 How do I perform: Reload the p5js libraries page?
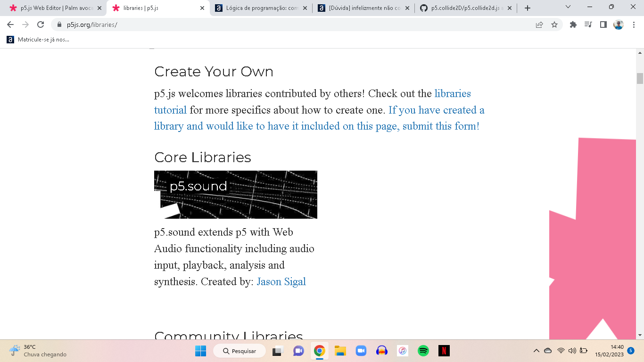point(41,25)
